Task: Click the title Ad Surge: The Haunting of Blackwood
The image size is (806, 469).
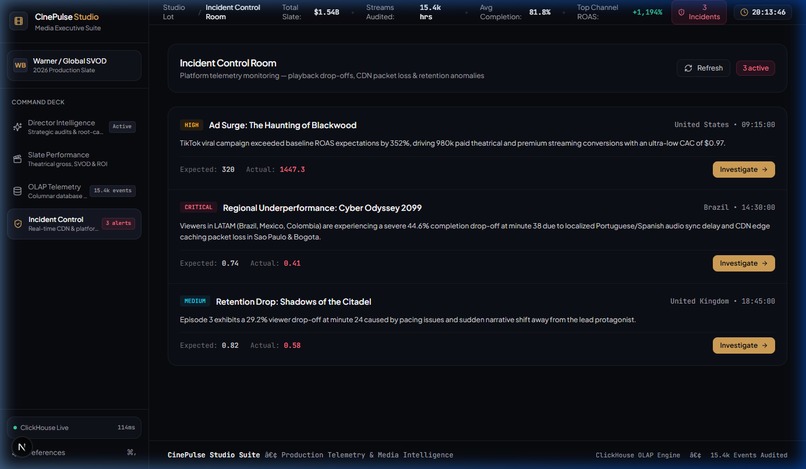Action: click(x=282, y=125)
